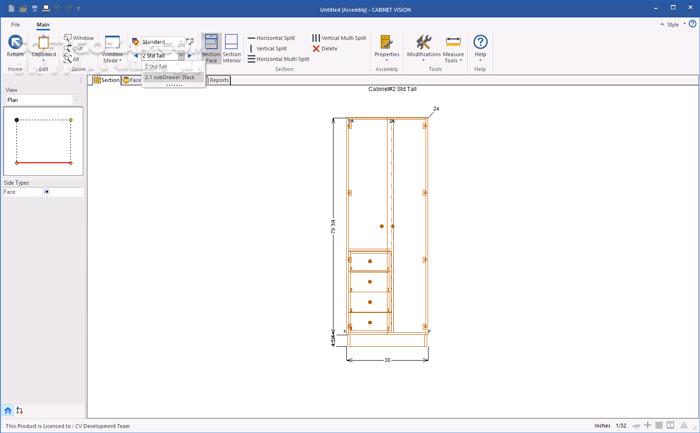Click the split pane status bar icon
The width and height of the screenshot is (700, 433).
coord(670,425)
